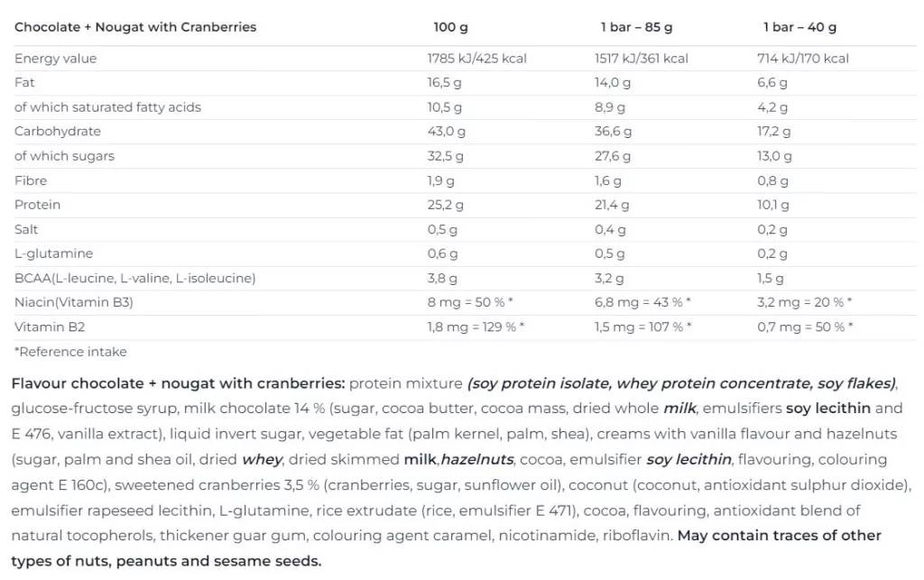
Task: Select the "Fibre" row label
Action: point(31,180)
